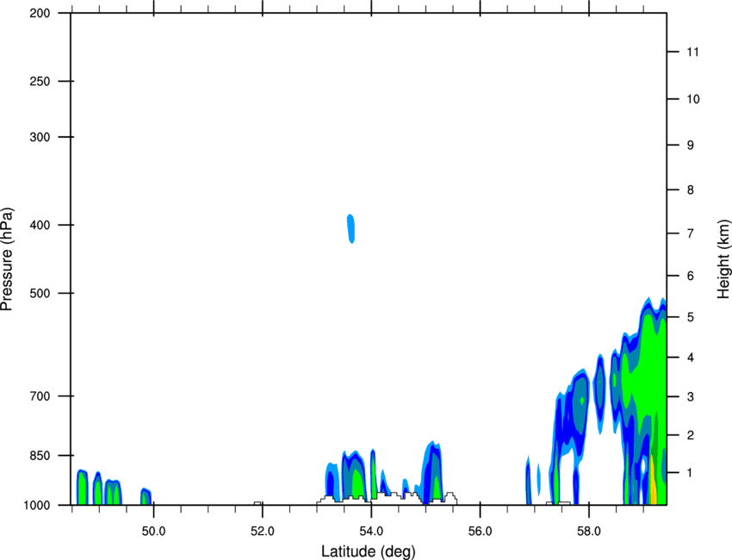Pick the 2 km height label

pyautogui.click(x=691, y=435)
